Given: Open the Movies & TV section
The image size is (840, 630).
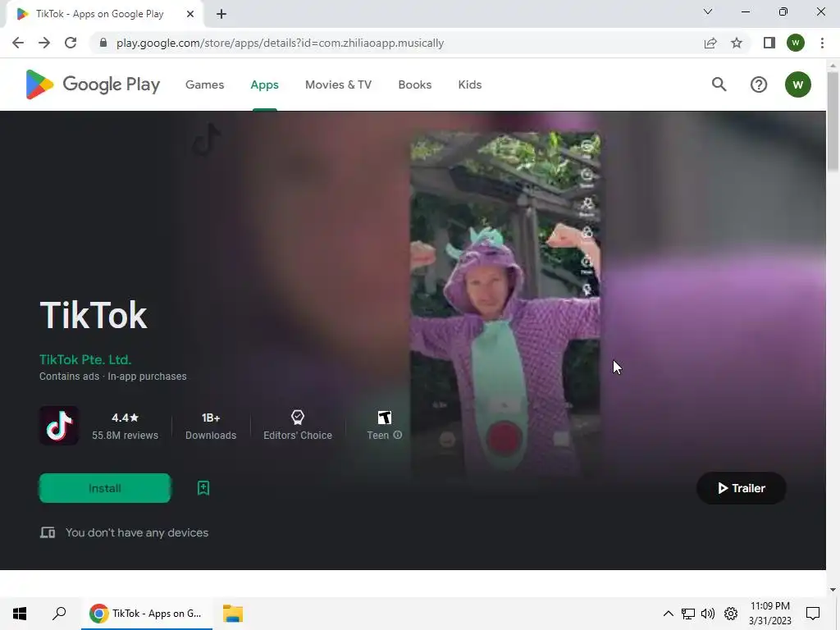Looking at the screenshot, I should [x=338, y=84].
